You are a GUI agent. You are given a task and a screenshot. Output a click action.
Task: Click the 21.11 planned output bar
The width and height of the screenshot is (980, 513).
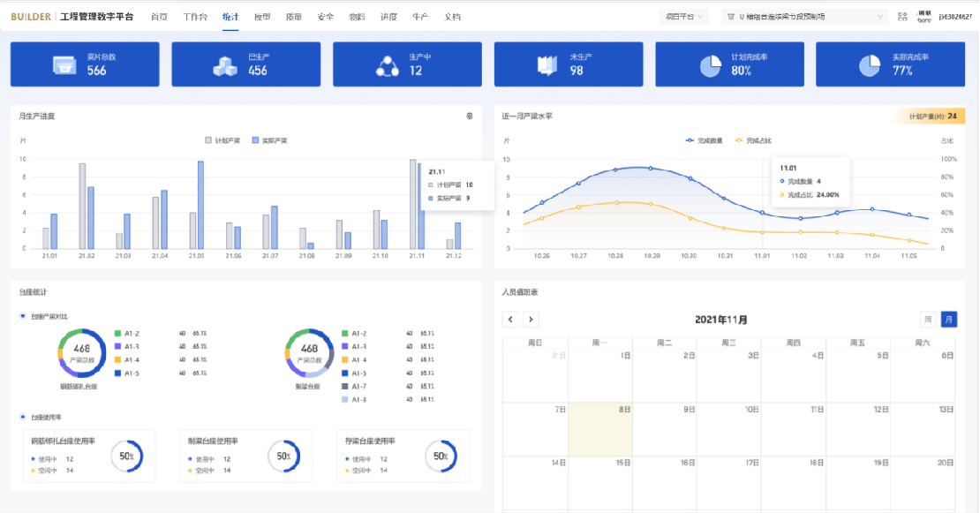point(412,205)
